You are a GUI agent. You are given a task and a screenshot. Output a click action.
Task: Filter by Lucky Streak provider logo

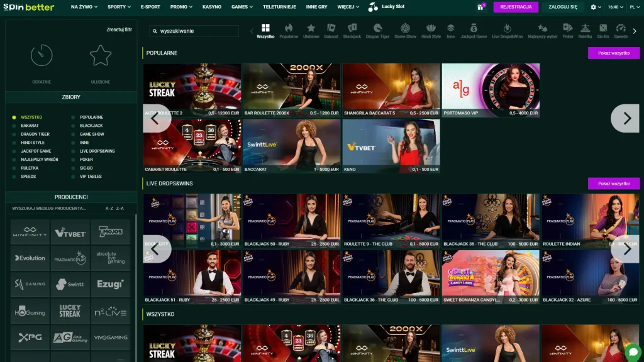(70, 310)
